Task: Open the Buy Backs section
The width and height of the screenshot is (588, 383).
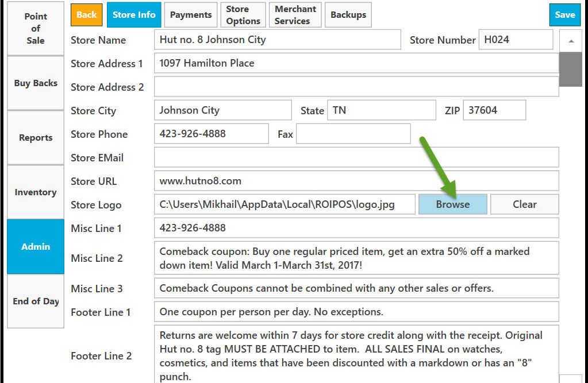Action: pos(36,83)
